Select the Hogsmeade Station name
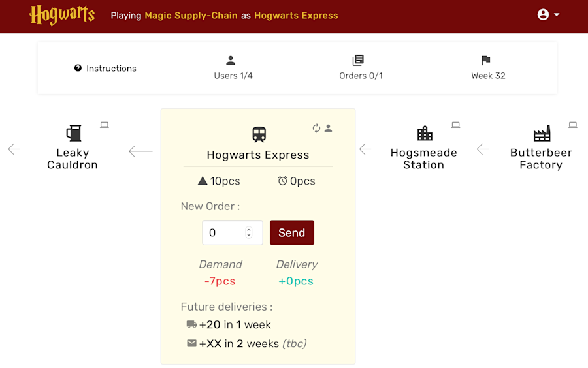 [424, 159]
